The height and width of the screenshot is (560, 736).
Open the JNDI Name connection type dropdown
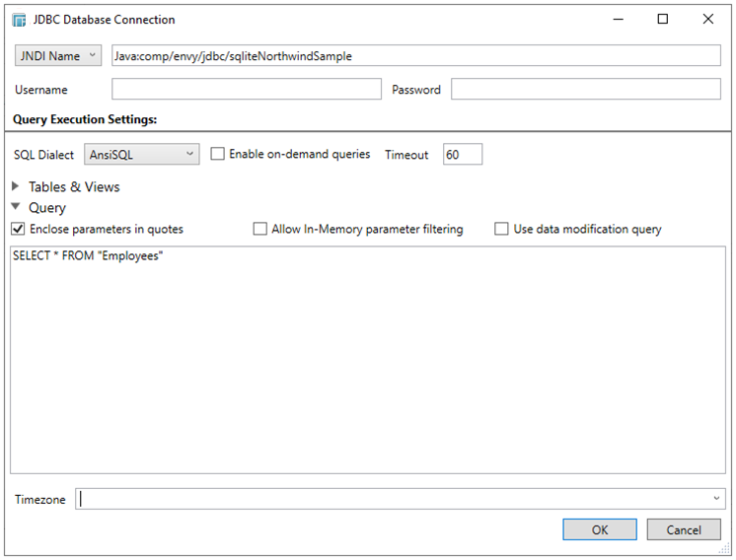coord(58,56)
